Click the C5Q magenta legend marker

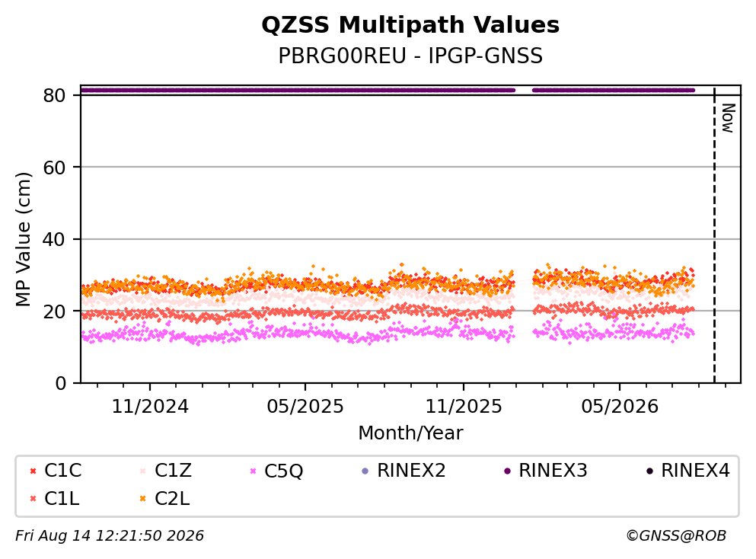point(253,471)
